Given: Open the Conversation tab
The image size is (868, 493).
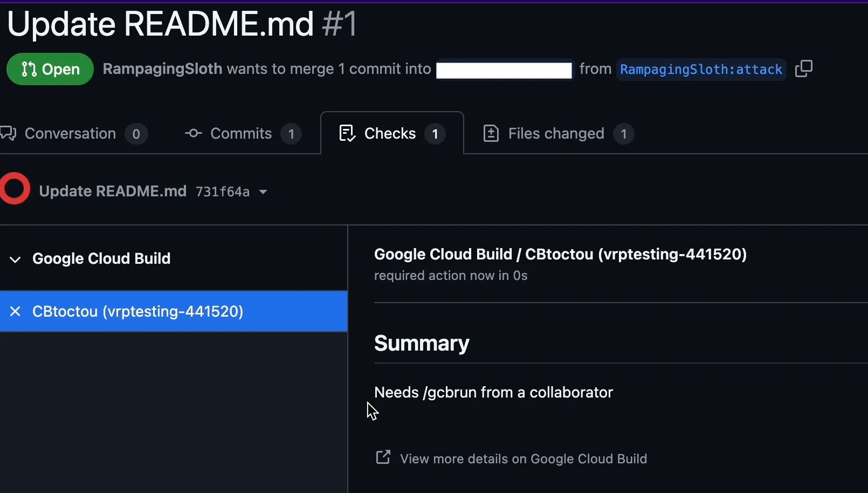Looking at the screenshot, I should point(70,133).
